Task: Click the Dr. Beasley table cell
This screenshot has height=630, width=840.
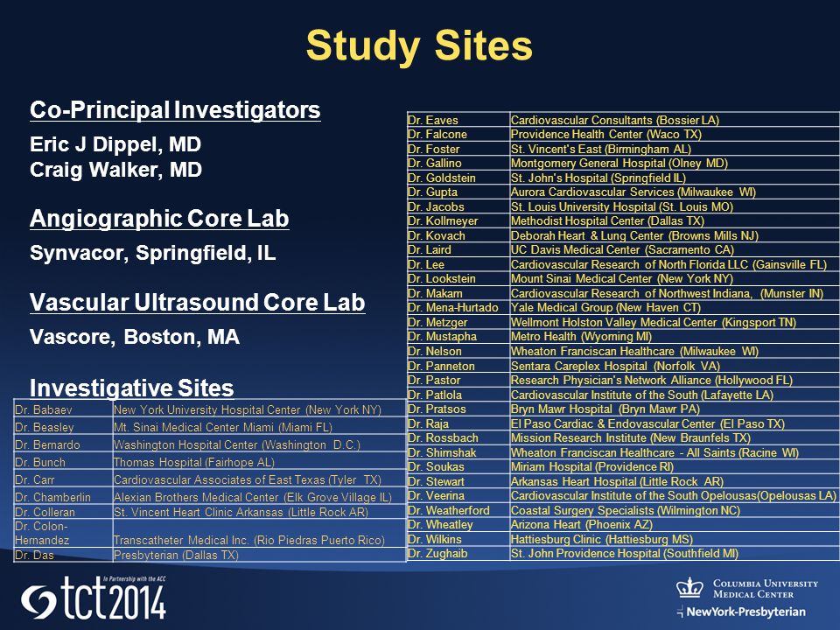Action: coord(63,427)
